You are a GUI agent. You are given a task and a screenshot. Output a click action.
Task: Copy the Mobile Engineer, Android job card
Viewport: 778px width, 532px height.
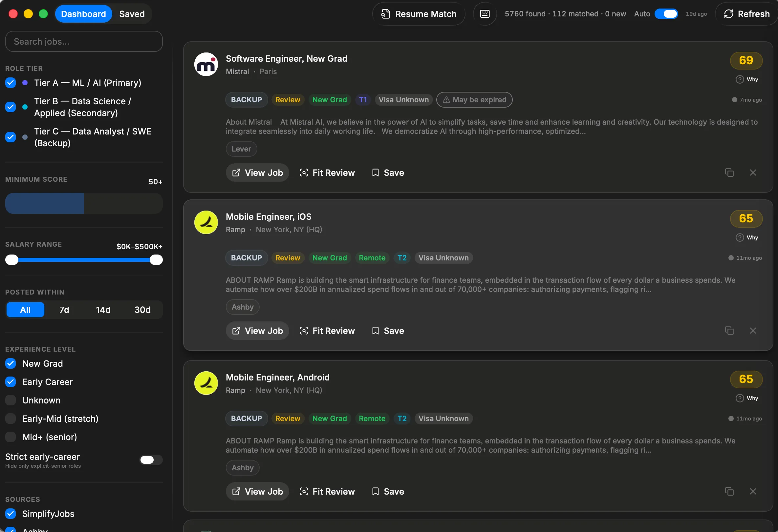click(x=729, y=491)
